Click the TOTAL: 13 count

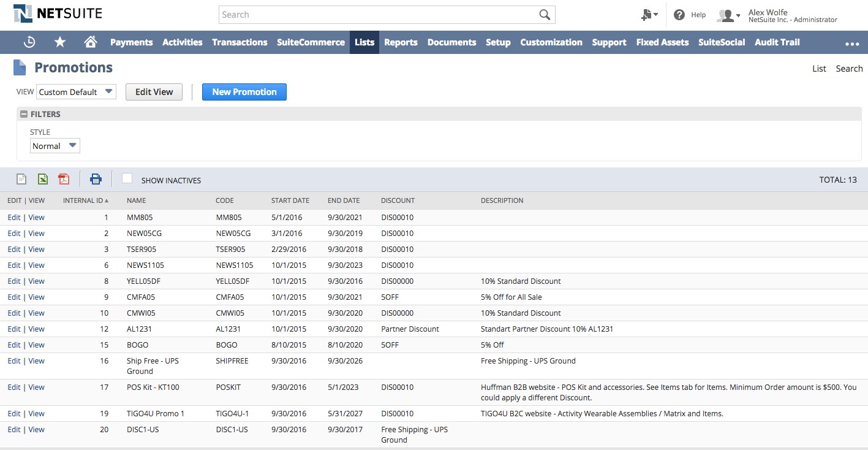pos(838,180)
